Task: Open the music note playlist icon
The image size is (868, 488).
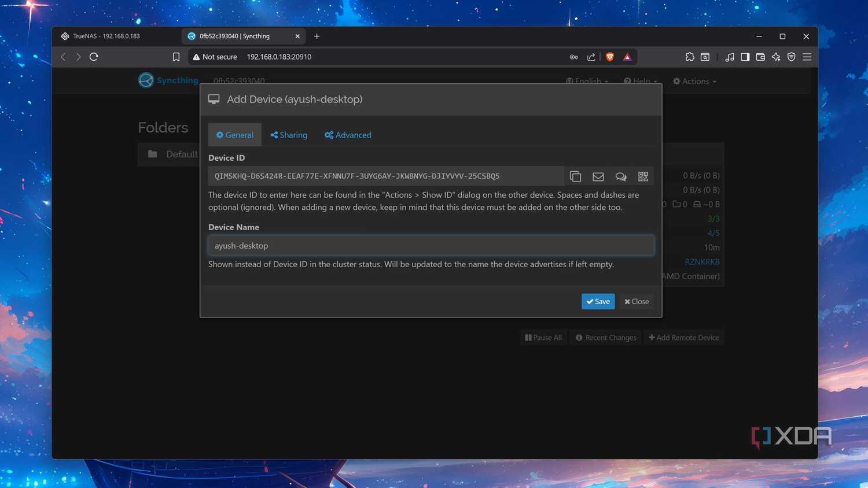Action: pyautogui.click(x=730, y=57)
